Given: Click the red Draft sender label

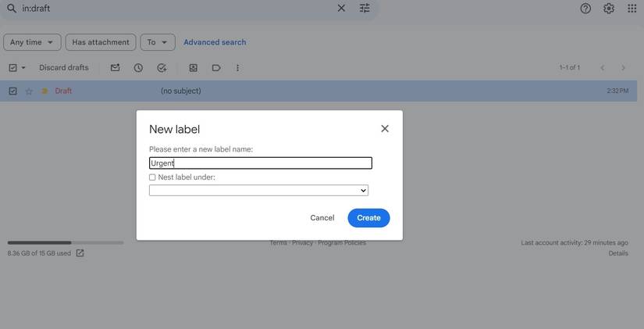Looking at the screenshot, I should tap(63, 91).
